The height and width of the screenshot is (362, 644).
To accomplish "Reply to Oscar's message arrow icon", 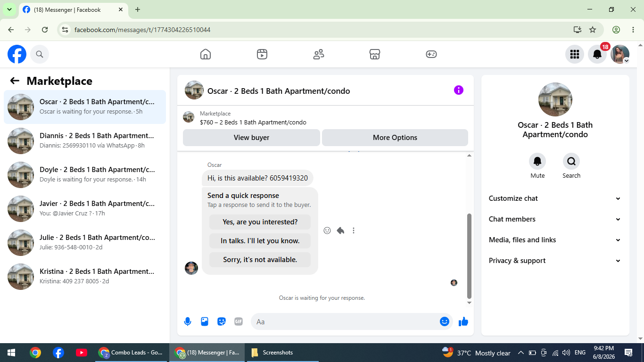I will 340,230.
